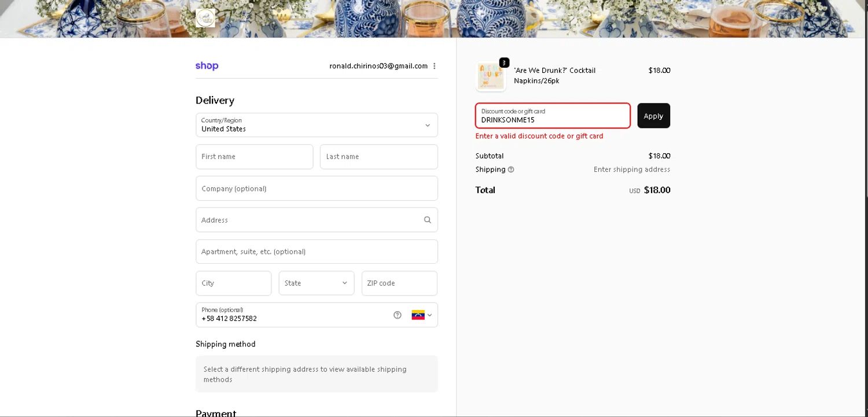The height and width of the screenshot is (417, 868).
Task: Click the Last name field
Action: (379, 157)
